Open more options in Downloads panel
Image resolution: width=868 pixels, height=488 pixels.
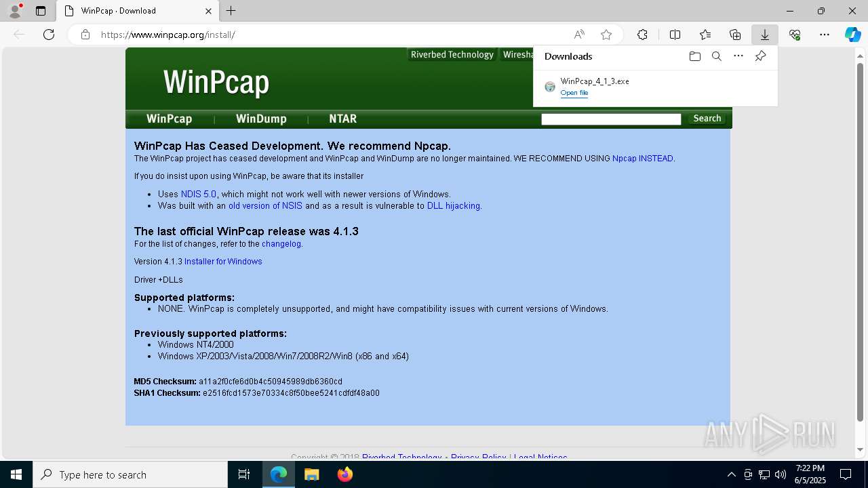point(738,56)
